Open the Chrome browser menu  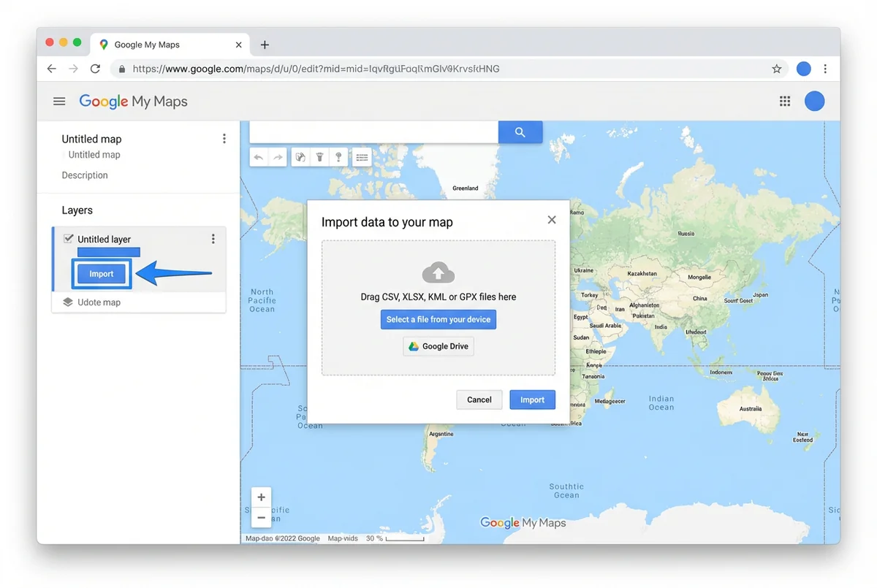825,68
